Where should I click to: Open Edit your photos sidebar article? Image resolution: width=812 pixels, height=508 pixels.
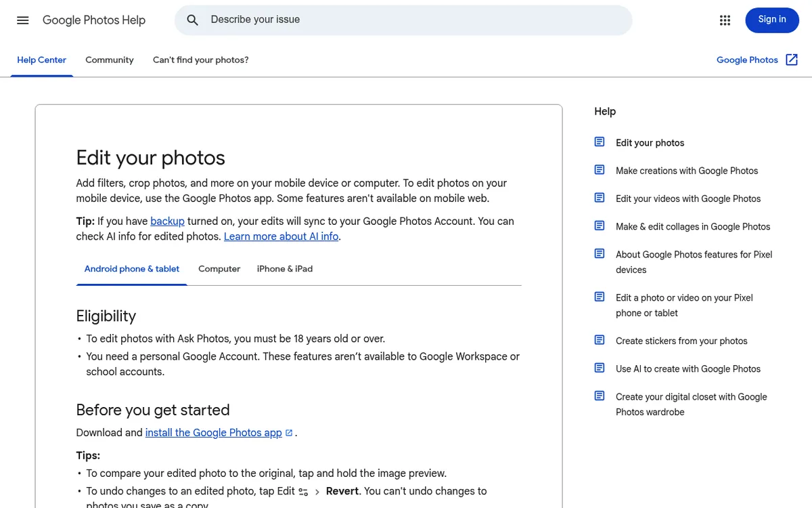(x=650, y=143)
